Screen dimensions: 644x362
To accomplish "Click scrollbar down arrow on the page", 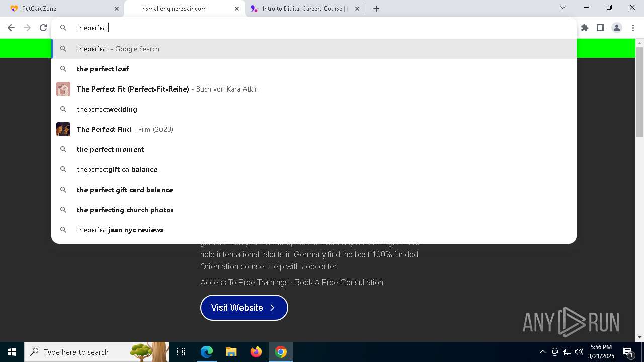I will click(639, 337).
